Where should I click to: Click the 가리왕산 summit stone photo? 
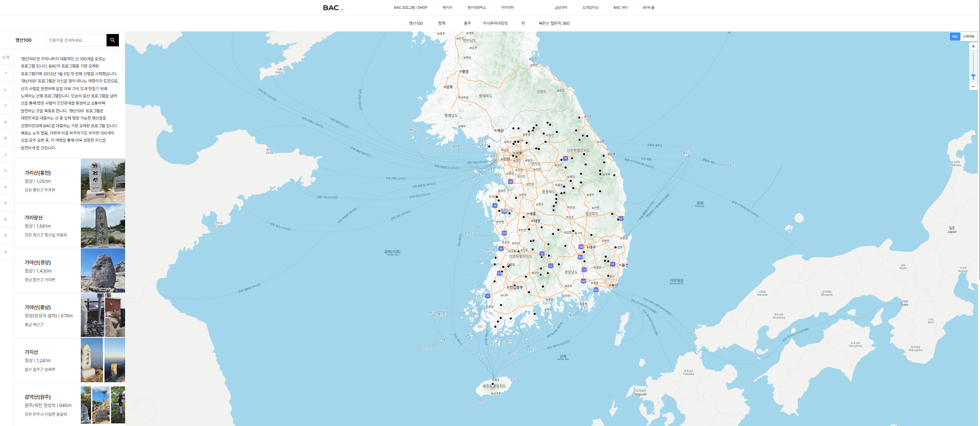click(x=103, y=226)
